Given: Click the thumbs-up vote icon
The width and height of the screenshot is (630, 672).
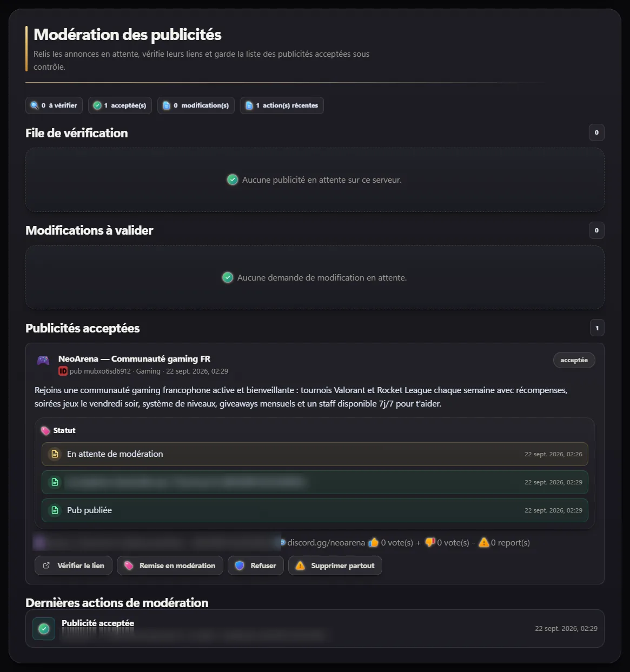Looking at the screenshot, I should tap(373, 542).
